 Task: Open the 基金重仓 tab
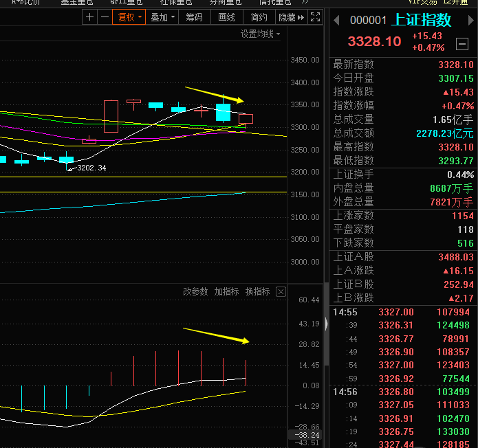pos(76,3)
